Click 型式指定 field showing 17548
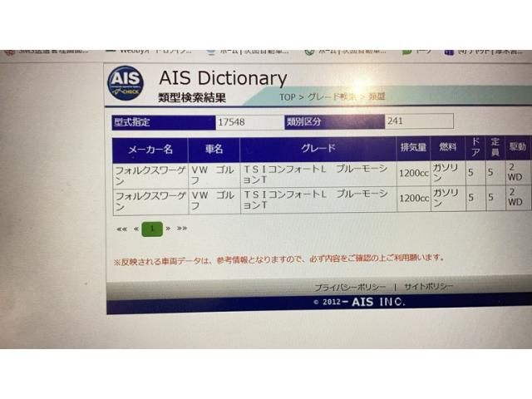 click(249, 122)
